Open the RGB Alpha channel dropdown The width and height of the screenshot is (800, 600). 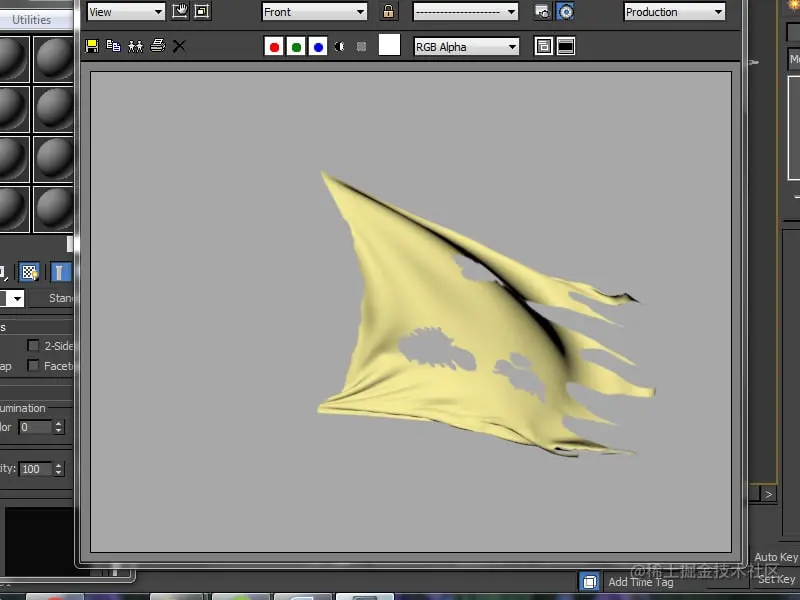point(466,47)
